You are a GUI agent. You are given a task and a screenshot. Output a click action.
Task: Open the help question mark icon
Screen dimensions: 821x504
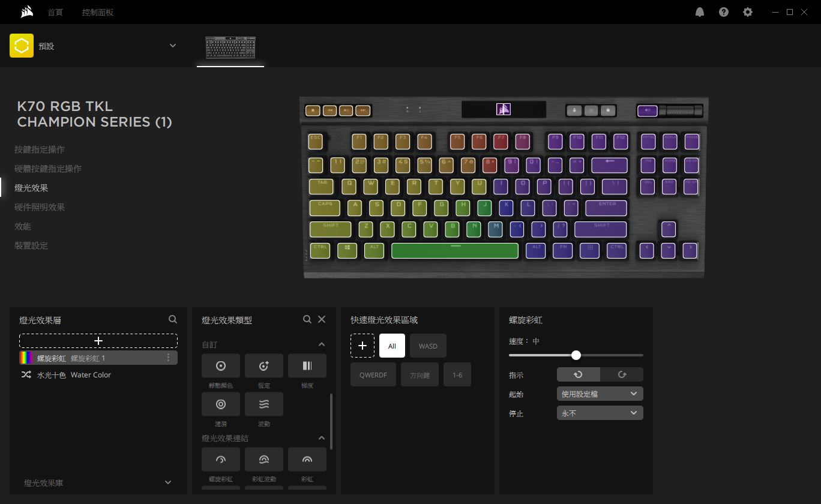click(724, 12)
